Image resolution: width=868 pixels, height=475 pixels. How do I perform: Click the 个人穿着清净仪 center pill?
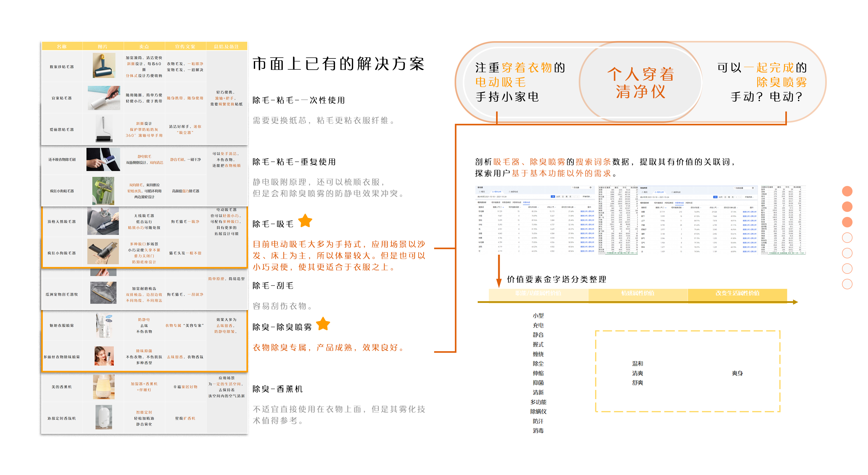click(640, 82)
